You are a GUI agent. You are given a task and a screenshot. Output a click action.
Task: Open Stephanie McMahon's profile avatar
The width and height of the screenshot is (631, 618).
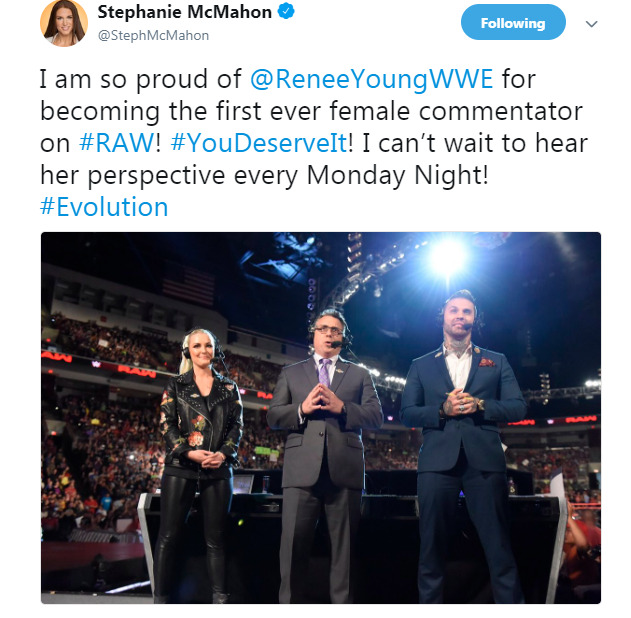[64, 22]
